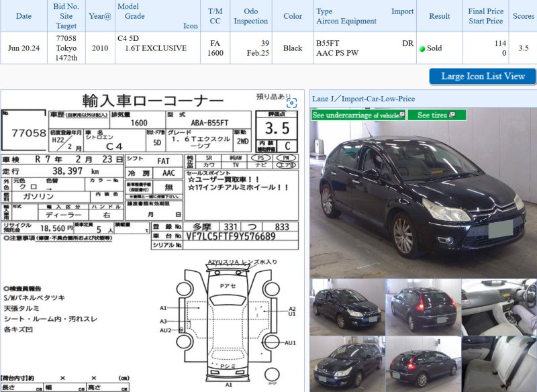537x392 pixels.
Task: Open thumbnail of car front-right view
Action: (x=347, y=307)
